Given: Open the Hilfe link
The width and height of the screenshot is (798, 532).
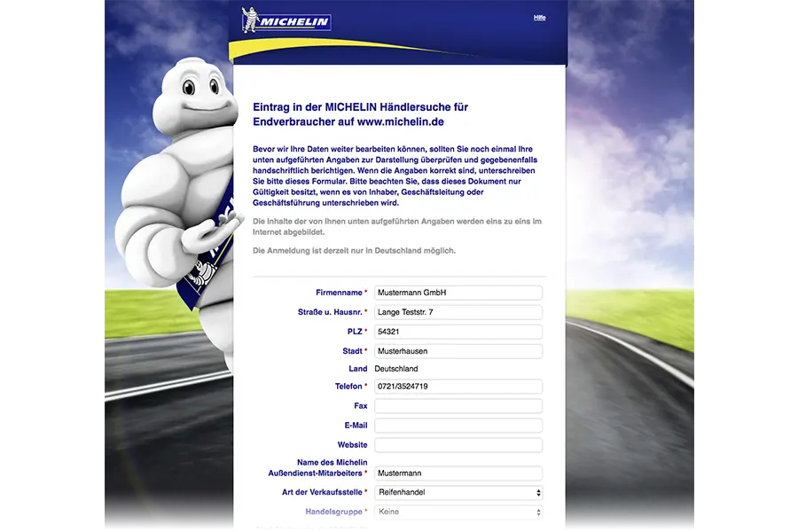Looking at the screenshot, I should [539, 18].
